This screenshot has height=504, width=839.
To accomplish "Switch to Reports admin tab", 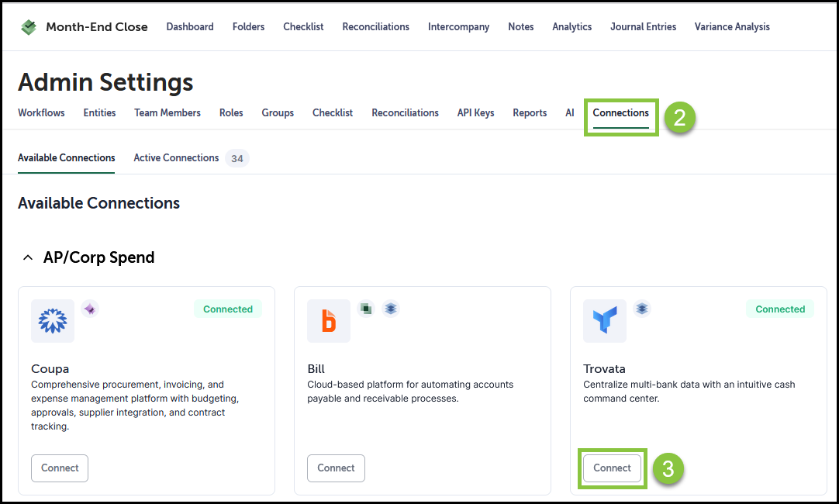I will 530,113.
